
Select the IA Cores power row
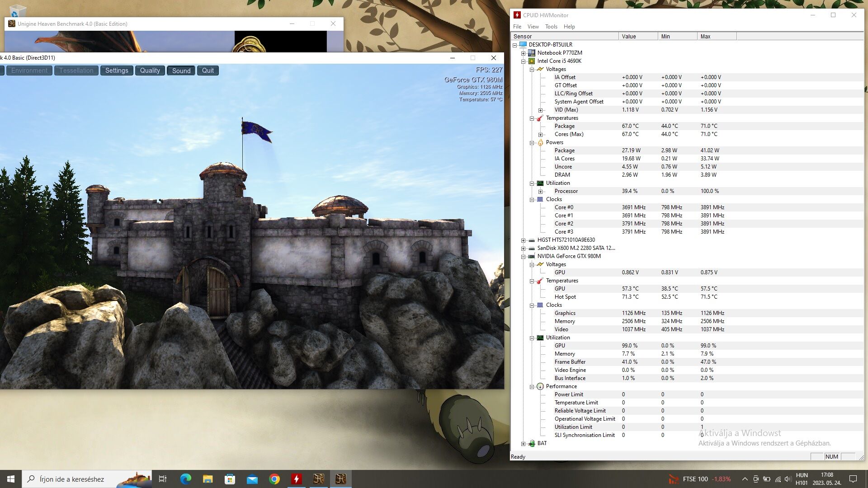pyautogui.click(x=687, y=159)
